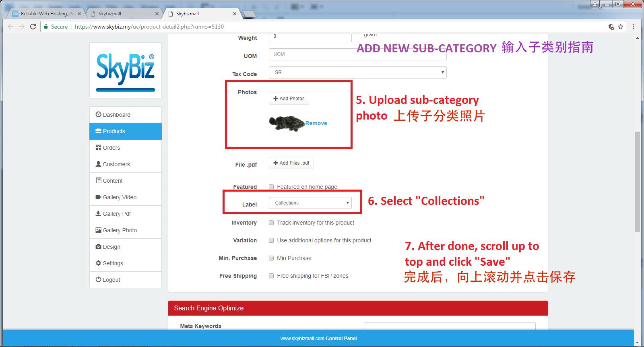644x347 pixels.
Task: Remove the uploaded fish photo
Action: [x=316, y=123]
